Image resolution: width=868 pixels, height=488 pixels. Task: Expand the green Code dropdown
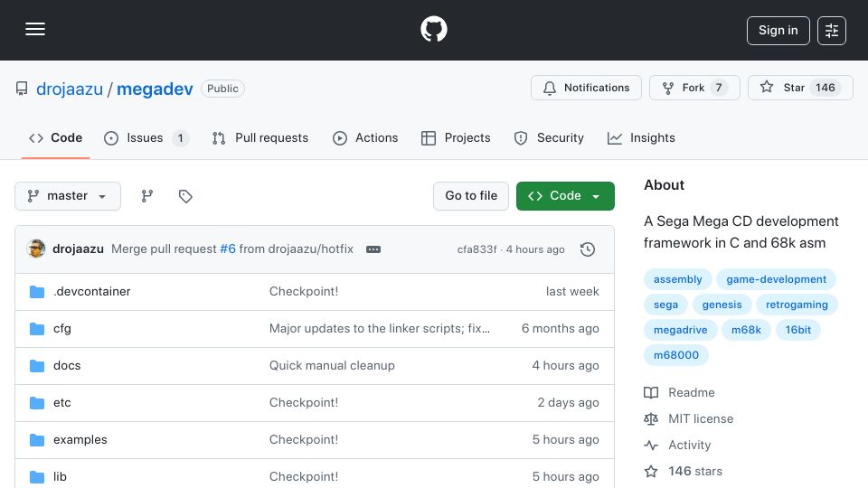click(565, 196)
